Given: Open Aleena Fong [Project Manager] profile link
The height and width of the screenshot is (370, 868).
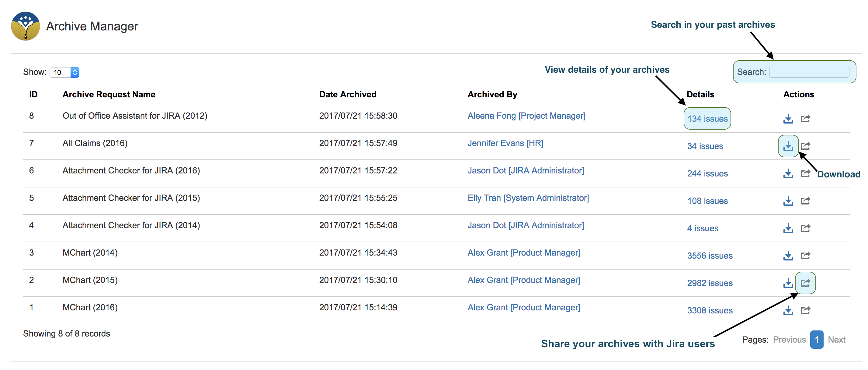Looking at the screenshot, I should pyautogui.click(x=526, y=116).
